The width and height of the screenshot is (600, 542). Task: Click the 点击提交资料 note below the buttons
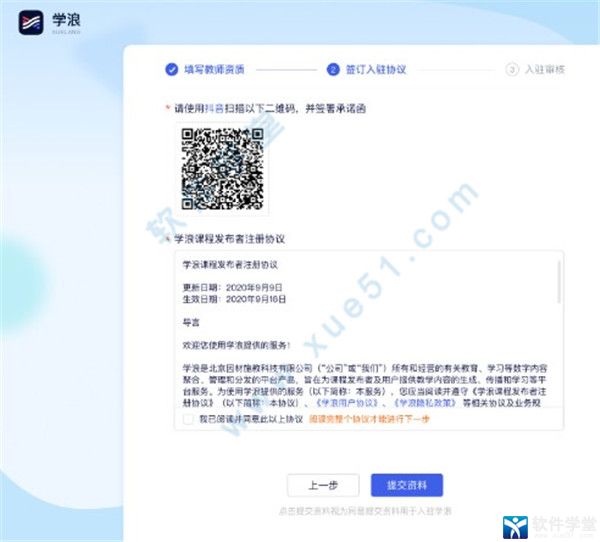pos(365,511)
